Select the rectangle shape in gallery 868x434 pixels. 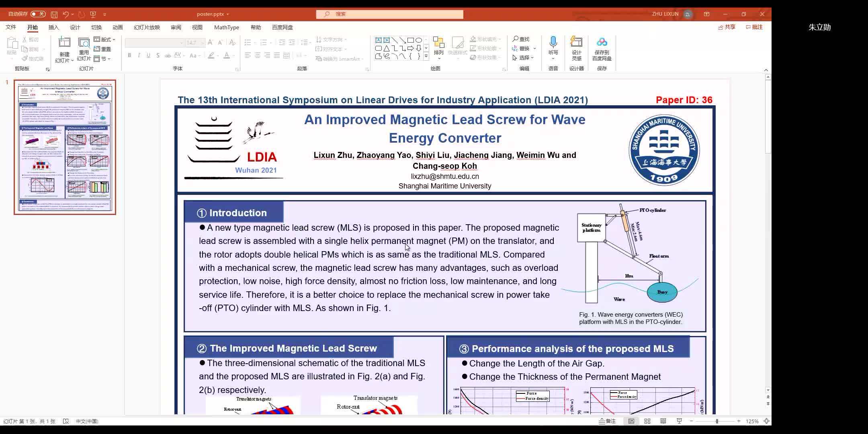coord(410,40)
